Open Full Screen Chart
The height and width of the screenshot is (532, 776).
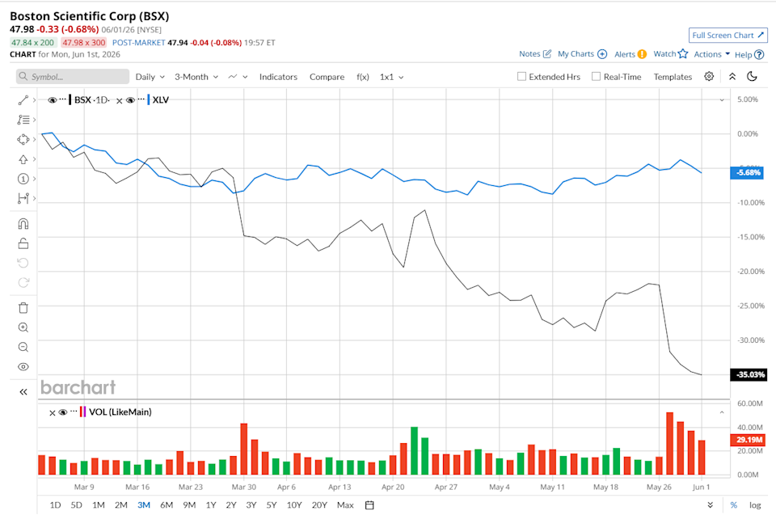coord(728,35)
